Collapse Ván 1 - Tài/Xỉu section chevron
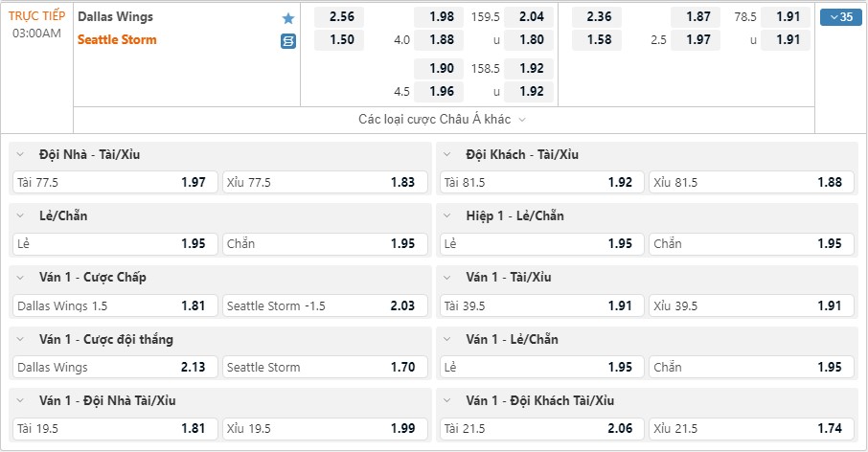The width and height of the screenshot is (868, 452). 447,277
